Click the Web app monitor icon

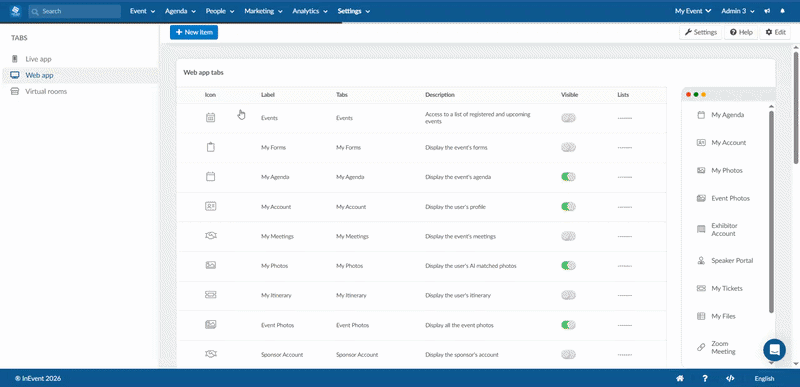coord(15,75)
